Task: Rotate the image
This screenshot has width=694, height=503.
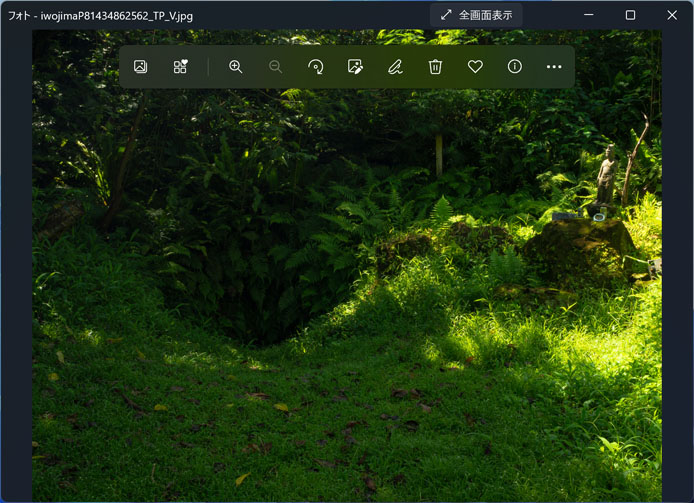Action: 316,66
